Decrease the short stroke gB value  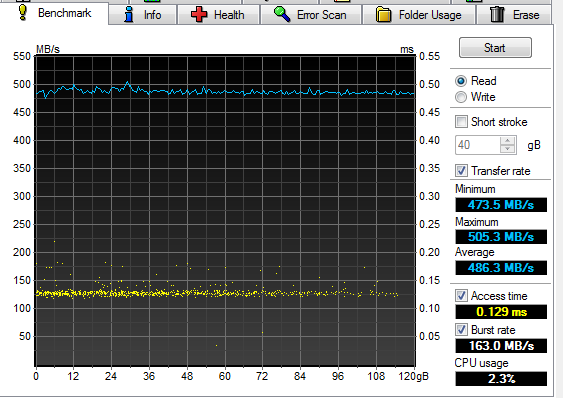click(507, 149)
